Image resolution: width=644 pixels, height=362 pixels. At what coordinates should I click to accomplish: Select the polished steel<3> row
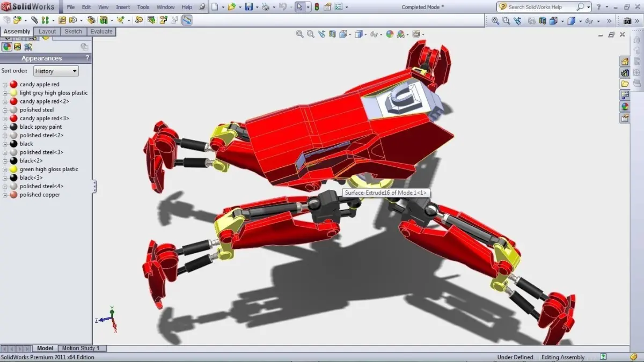(x=41, y=152)
